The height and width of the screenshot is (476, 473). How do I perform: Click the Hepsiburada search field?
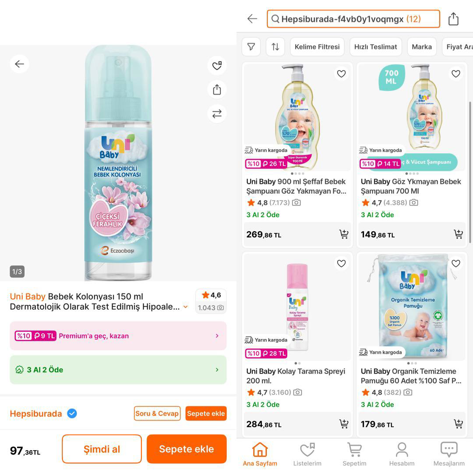(x=353, y=19)
